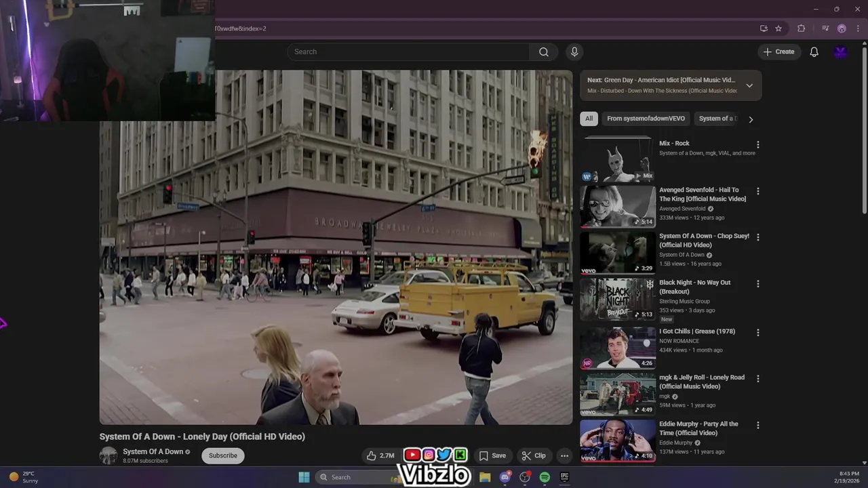Open Discord from the taskbar
Image resolution: width=868 pixels, height=488 pixels.
(x=505, y=477)
